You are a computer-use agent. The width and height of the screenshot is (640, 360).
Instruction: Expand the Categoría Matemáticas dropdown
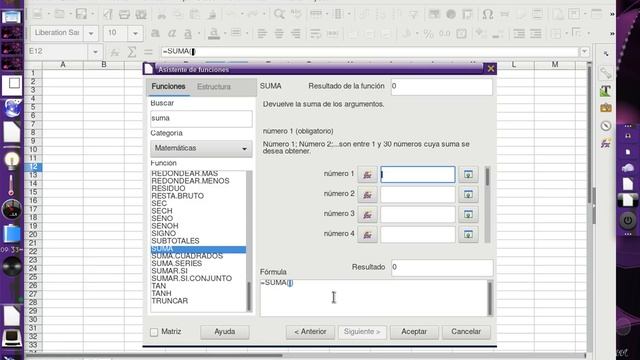[201, 149]
